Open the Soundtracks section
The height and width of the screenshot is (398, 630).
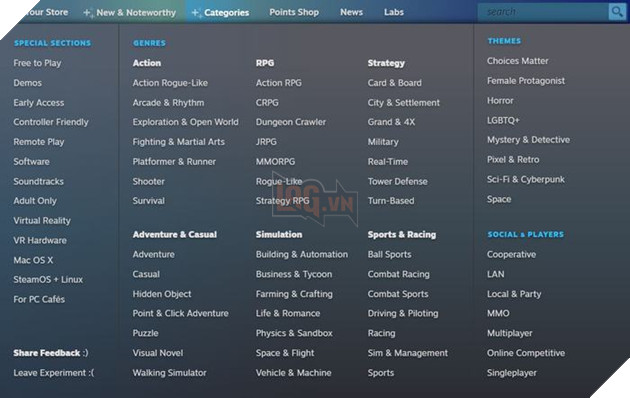click(x=39, y=181)
